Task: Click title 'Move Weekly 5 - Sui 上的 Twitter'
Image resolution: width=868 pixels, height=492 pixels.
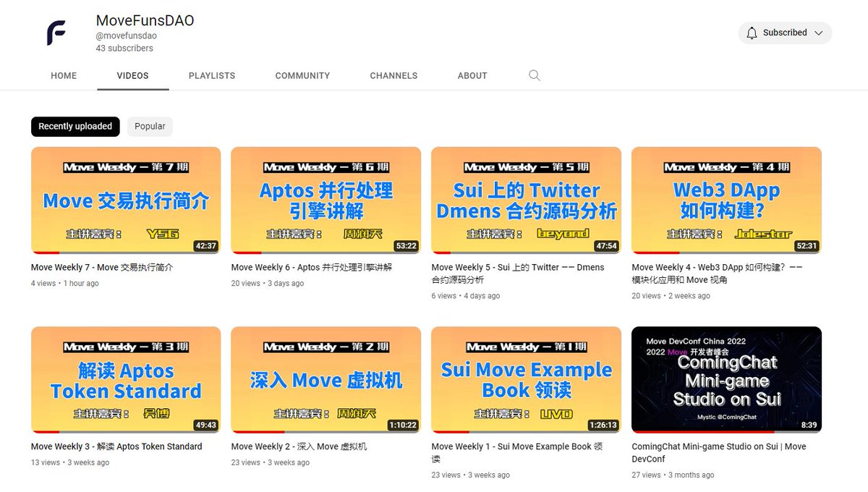Action: click(518, 273)
